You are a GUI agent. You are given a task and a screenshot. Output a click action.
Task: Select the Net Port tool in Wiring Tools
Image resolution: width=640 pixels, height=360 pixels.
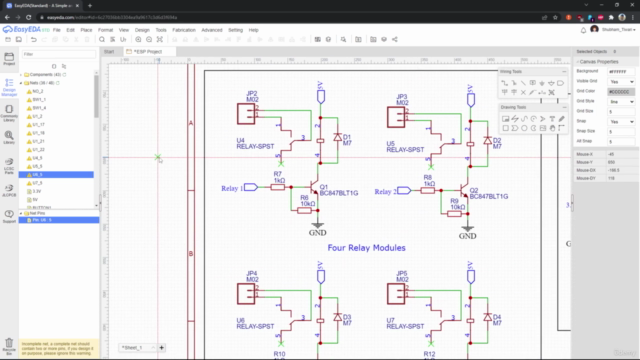[x=560, y=83]
